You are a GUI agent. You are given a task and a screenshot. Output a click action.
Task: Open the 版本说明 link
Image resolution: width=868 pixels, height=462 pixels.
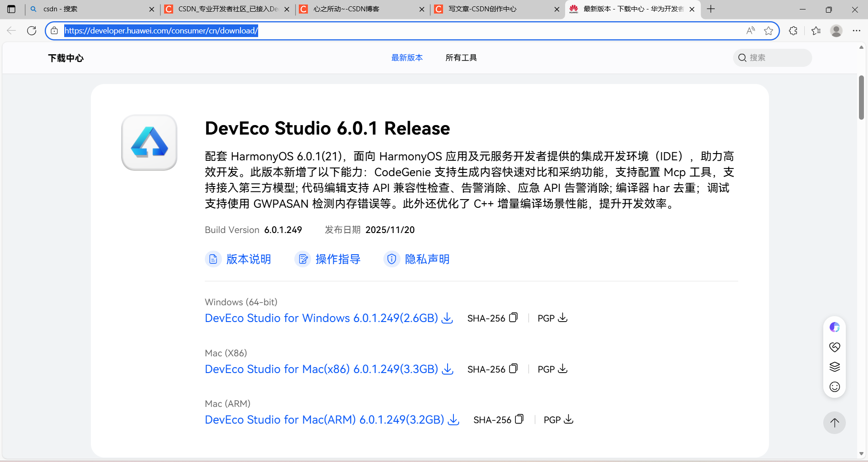(x=248, y=259)
